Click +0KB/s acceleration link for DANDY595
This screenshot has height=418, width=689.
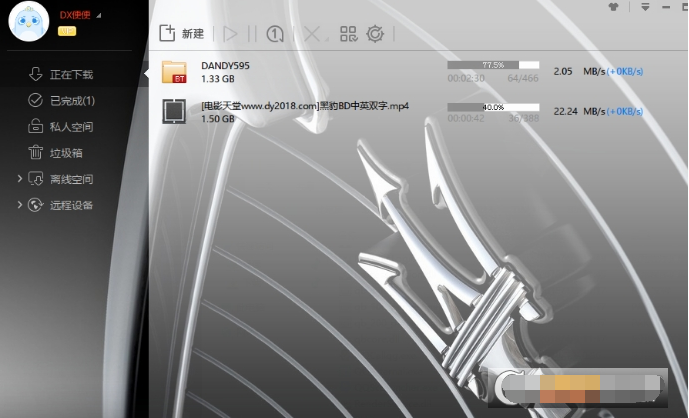[x=625, y=72]
